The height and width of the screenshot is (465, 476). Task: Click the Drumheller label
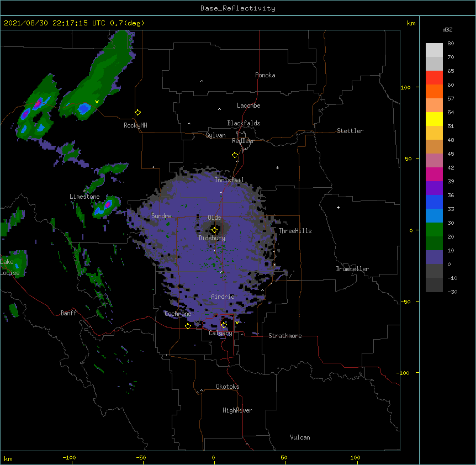(352, 269)
